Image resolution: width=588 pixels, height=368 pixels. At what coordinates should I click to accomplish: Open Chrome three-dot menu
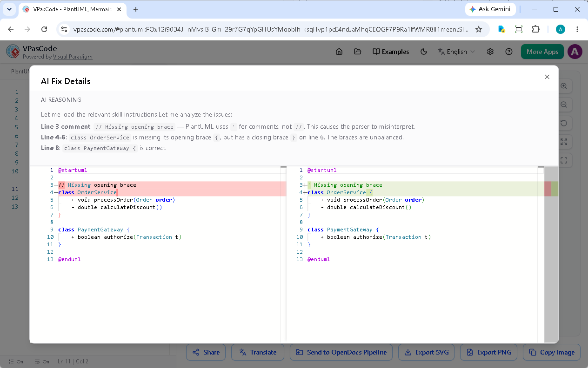577,29
